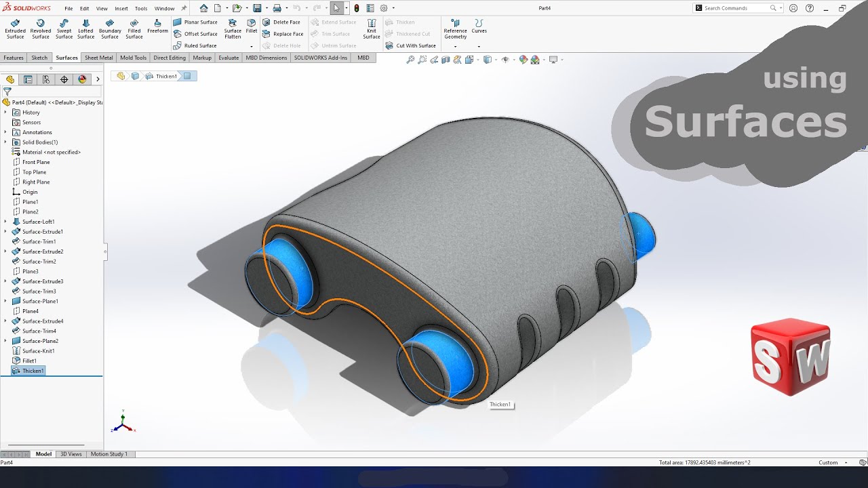This screenshot has width=868, height=488.
Task: Click Delete Face command
Action: tap(281, 22)
